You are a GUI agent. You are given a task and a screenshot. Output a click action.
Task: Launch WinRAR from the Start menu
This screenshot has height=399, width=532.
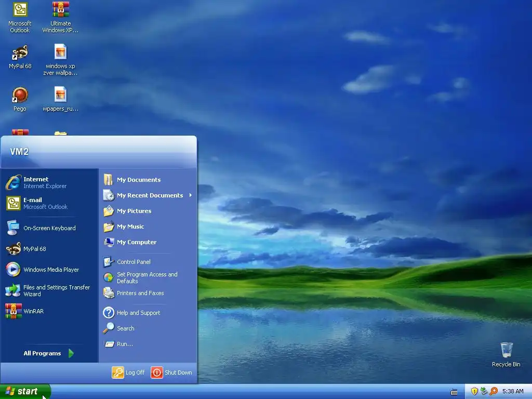pyautogui.click(x=49, y=311)
